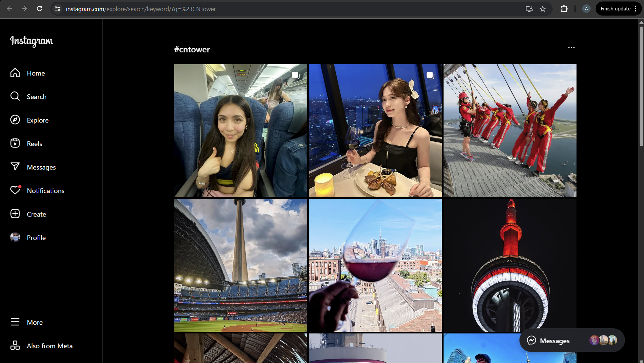Click the Search magnifier icon
Screen dimensions: 644x363
click(x=15, y=96)
